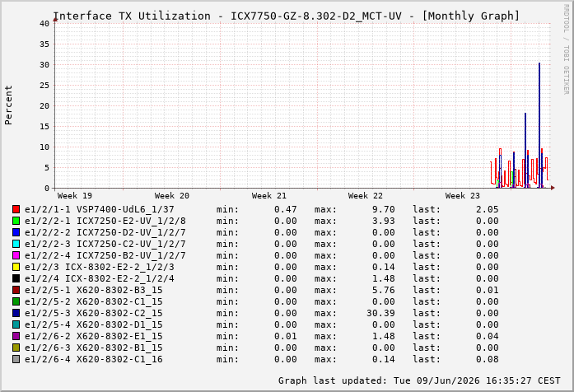Click the navy spike peaking near 18 percent
The image size is (574, 392).
(x=525, y=151)
